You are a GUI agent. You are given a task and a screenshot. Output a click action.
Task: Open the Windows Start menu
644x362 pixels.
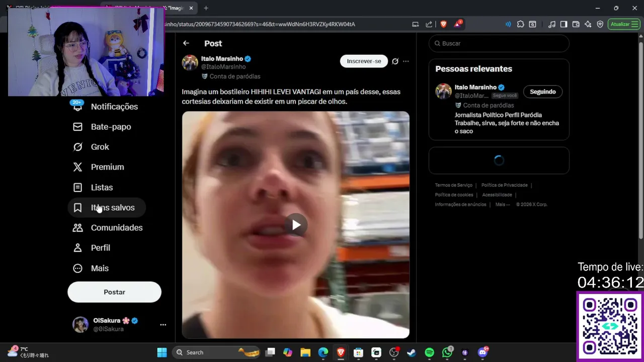[x=162, y=352]
